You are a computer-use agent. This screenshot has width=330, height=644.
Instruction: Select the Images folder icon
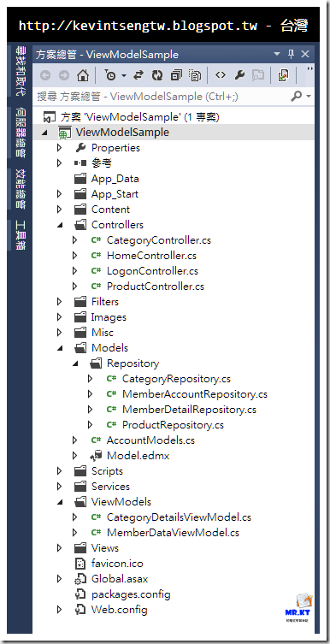[x=80, y=317]
